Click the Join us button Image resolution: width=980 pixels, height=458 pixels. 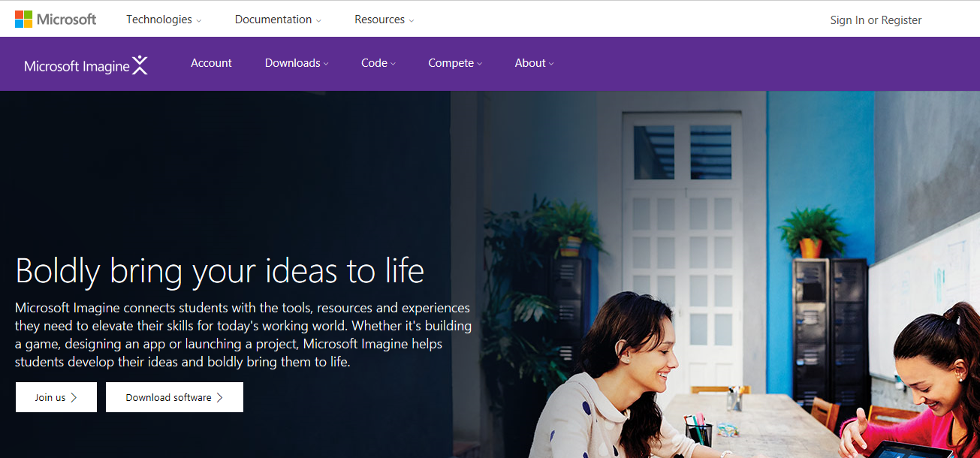(56, 397)
